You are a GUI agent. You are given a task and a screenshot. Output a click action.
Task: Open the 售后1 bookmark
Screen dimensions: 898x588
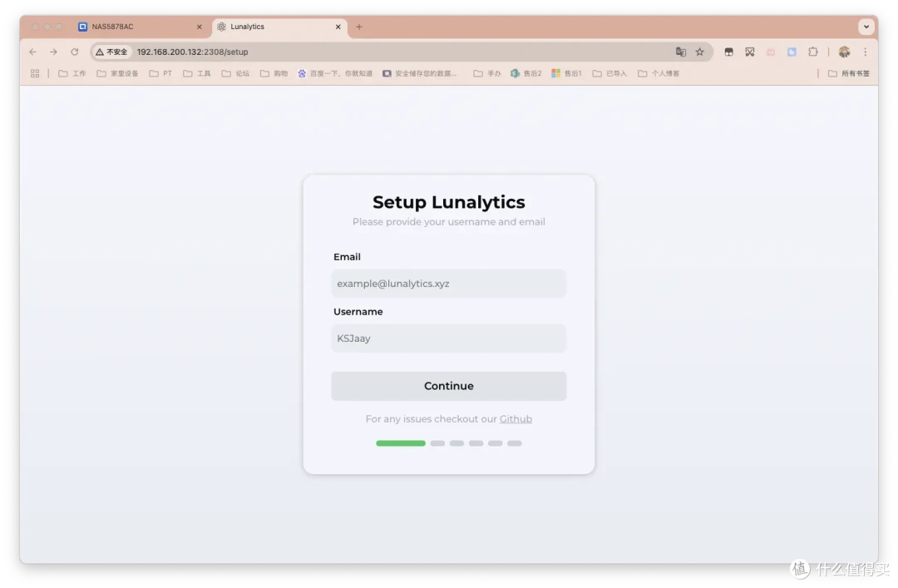tap(566, 73)
